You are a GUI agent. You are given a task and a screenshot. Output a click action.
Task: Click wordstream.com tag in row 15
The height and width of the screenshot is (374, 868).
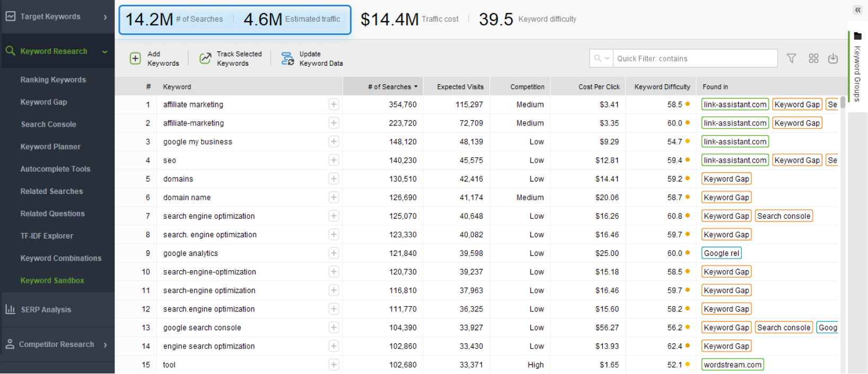[x=732, y=364]
